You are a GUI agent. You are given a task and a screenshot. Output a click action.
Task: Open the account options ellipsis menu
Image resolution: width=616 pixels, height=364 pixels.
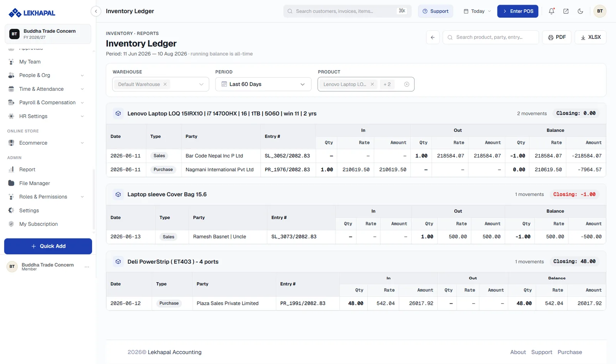coord(87,267)
